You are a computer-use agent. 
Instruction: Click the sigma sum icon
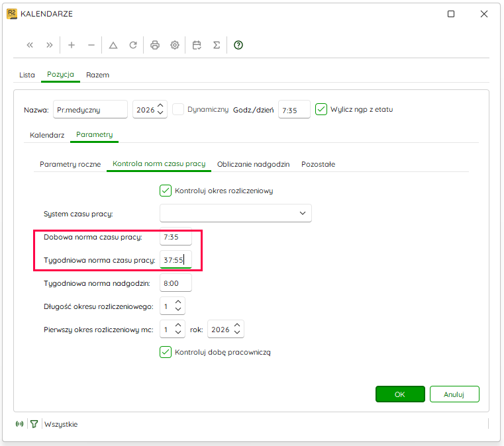click(217, 45)
